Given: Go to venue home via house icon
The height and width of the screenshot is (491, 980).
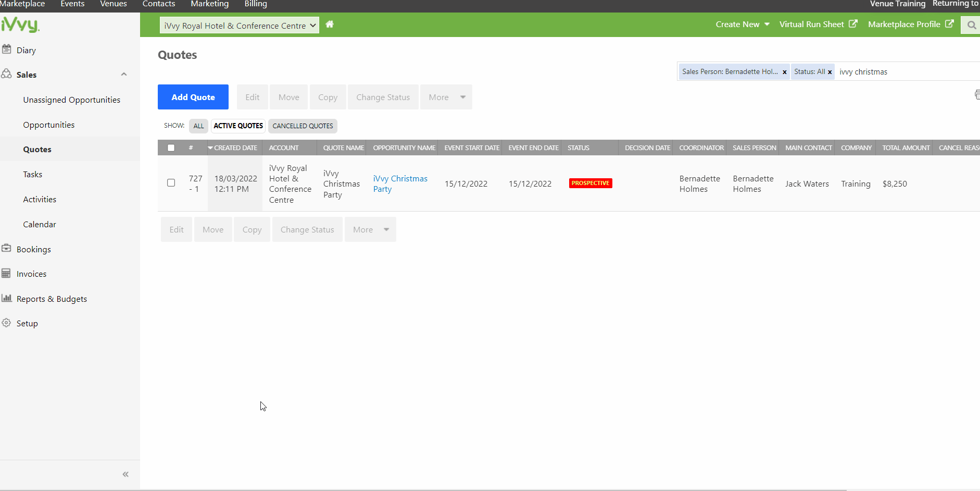Looking at the screenshot, I should (x=330, y=24).
